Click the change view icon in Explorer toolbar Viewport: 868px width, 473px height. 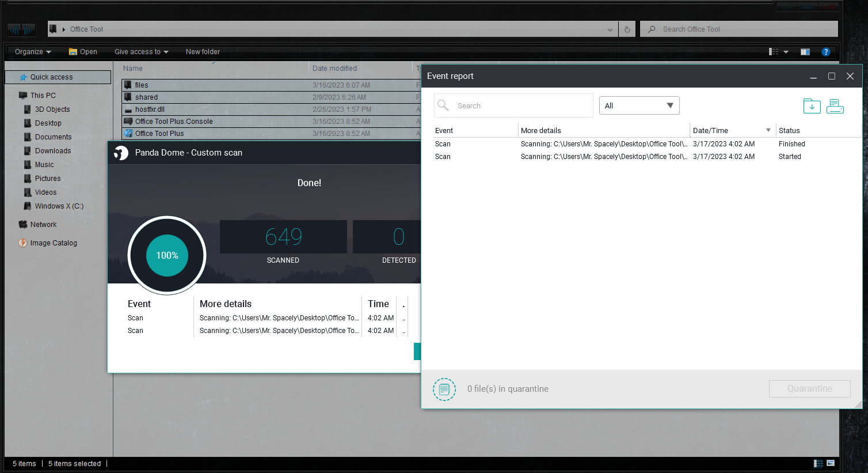(x=774, y=52)
